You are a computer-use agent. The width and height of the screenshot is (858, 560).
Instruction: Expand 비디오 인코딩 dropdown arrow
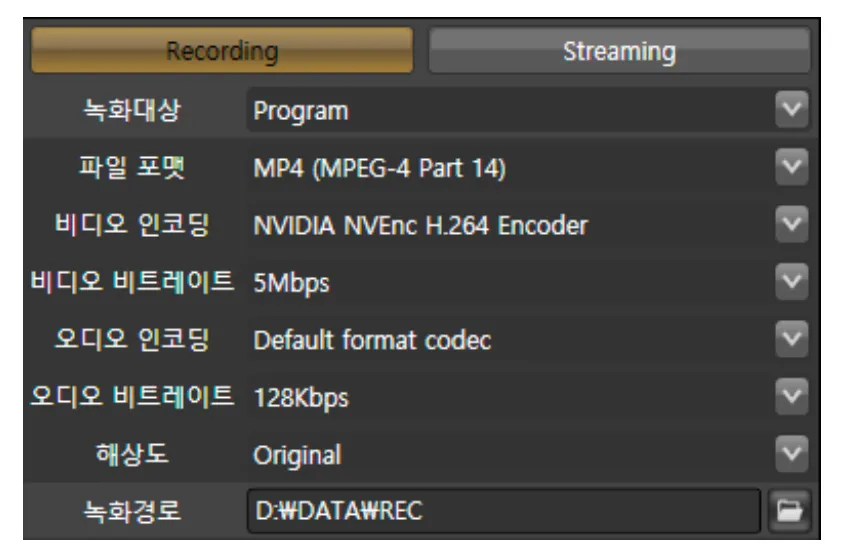pos(791,224)
